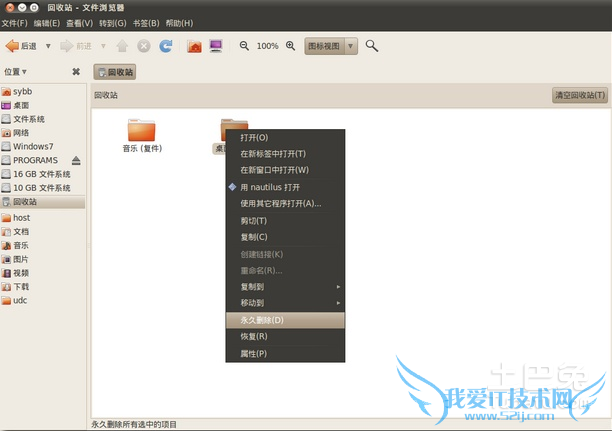
Task: Click the 回收站 path bar button
Action: tap(115, 72)
